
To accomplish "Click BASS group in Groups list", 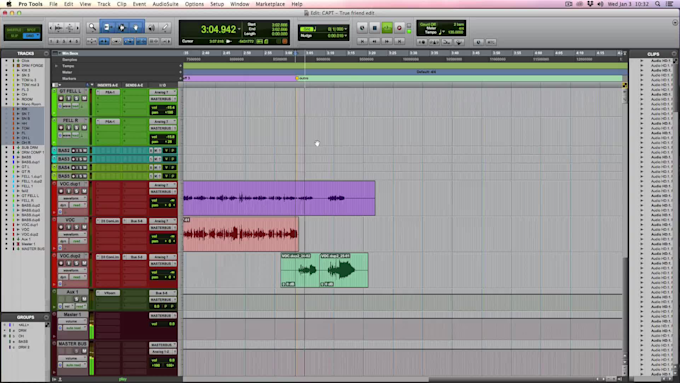I will 23,342.
